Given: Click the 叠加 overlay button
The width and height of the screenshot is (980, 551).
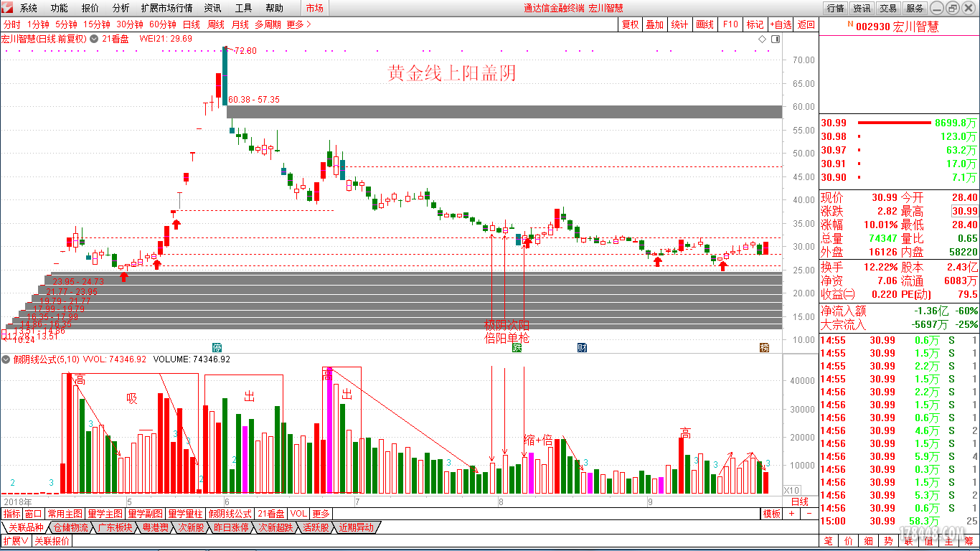Looking at the screenshot, I should [x=654, y=24].
